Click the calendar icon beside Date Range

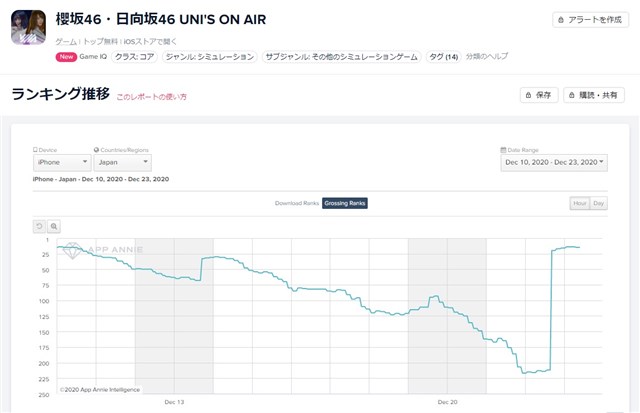(x=503, y=150)
